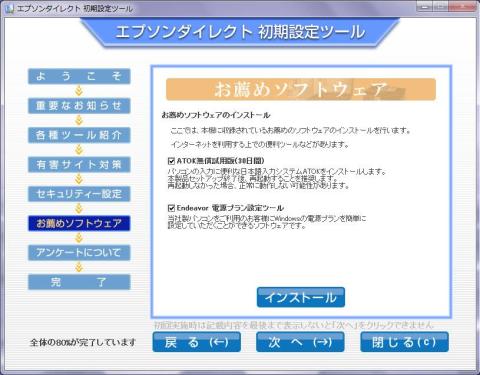Click the お薦めソフトウェア orange banner

[301, 89]
